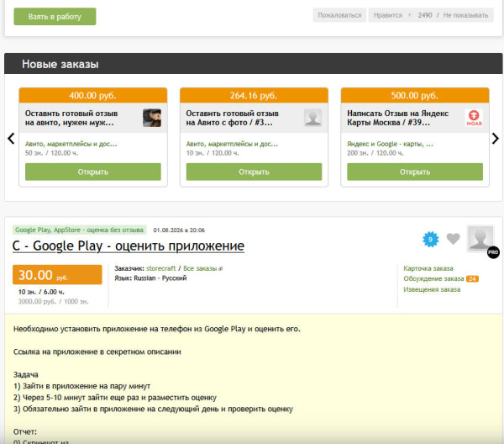Open Яндекс и Google - карты category link
Image resolution: width=504 pixels, height=444 pixels.
(x=390, y=144)
